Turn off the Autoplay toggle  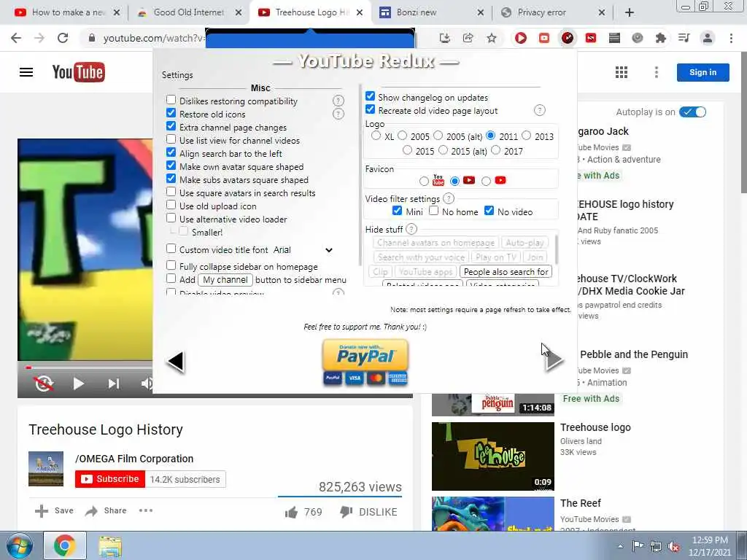(x=693, y=112)
